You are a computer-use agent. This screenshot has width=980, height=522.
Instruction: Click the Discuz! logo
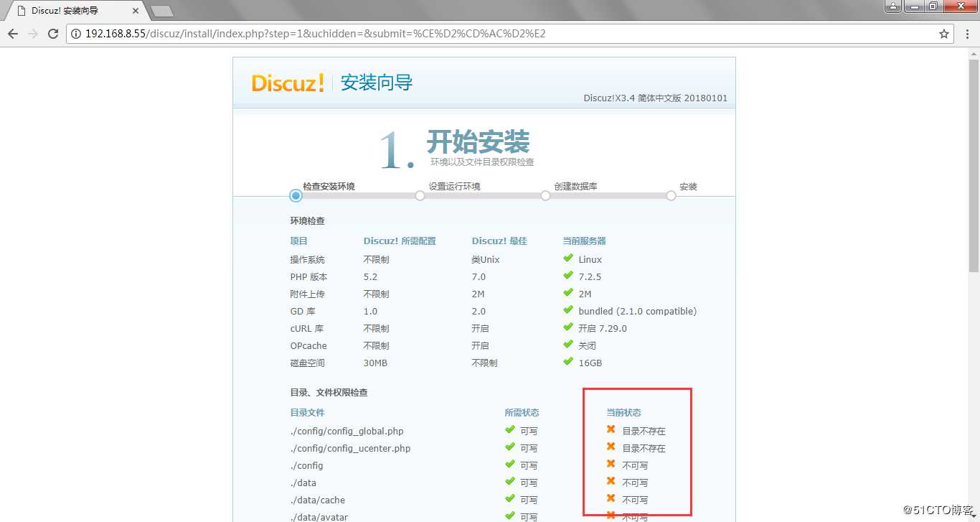[288, 83]
